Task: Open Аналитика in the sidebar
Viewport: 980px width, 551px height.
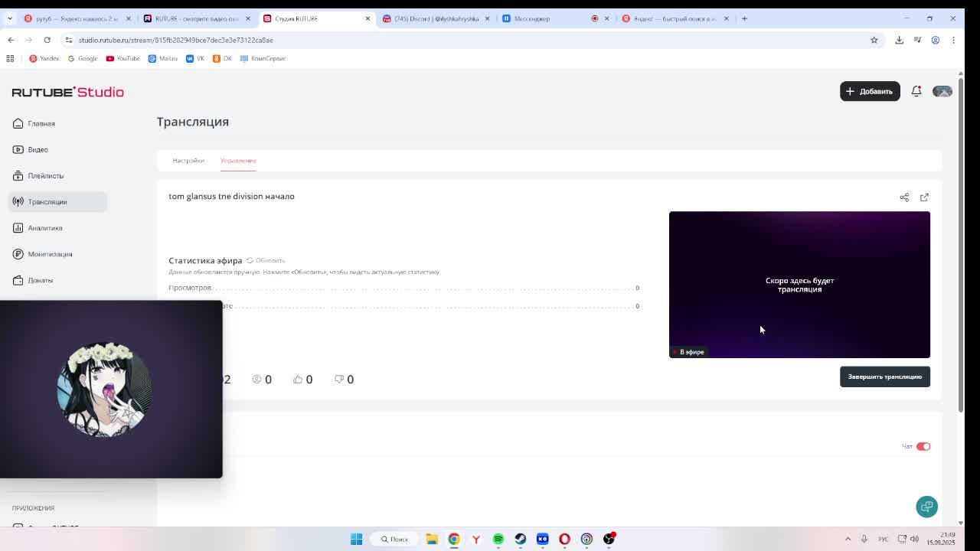Action: point(57,227)
